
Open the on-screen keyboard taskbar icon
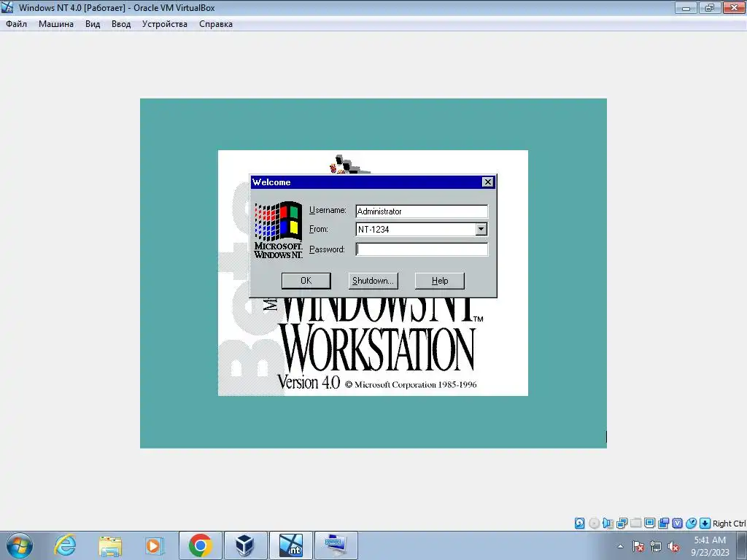[336, 545]
